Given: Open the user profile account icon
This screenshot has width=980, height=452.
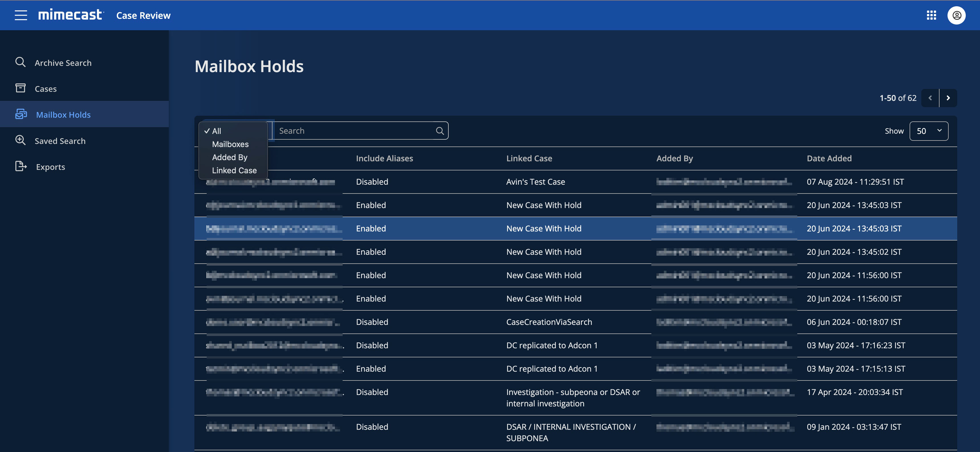Looking at the screenshot, I should (x=956, y=15).
